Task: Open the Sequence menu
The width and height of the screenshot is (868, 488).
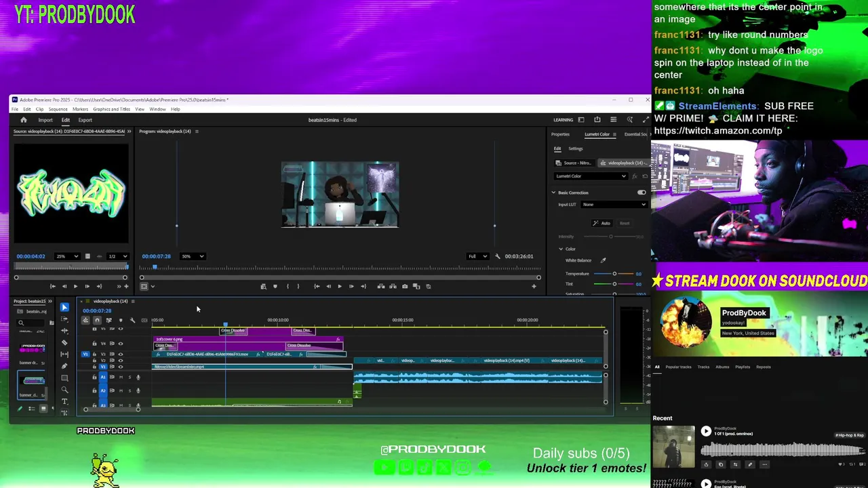Action: 58,109
